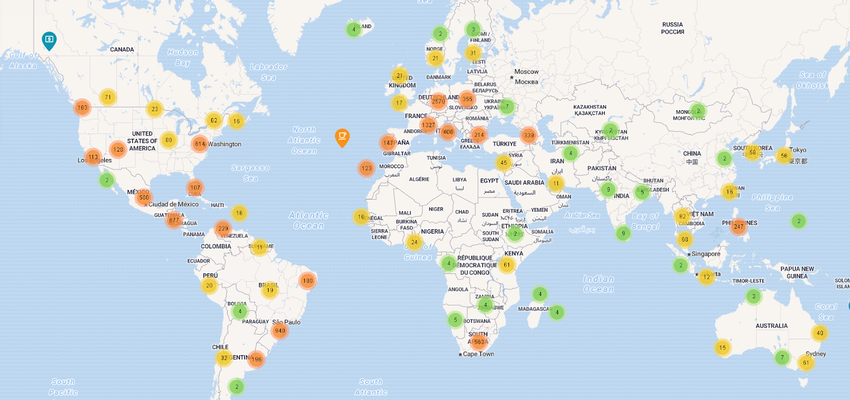Screen dimensions: 850x400
Task: Open the 61 cluster near Sydney
Action: point(806,362)
